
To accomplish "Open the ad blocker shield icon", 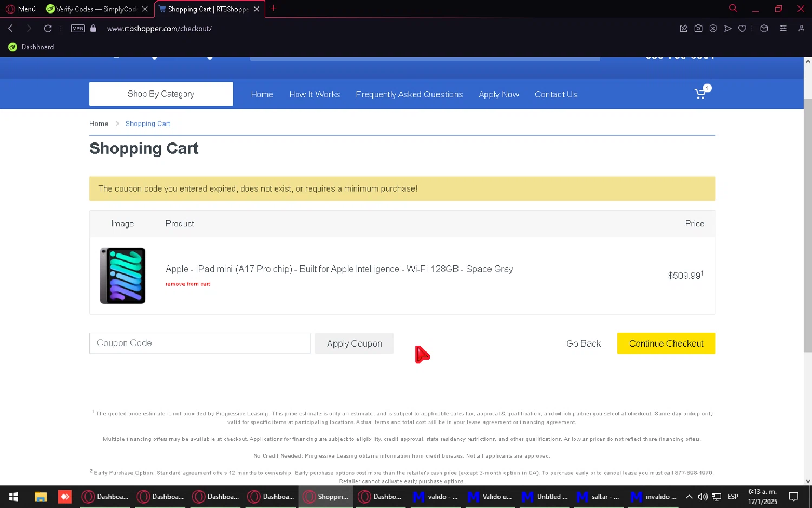I will 713,28.
